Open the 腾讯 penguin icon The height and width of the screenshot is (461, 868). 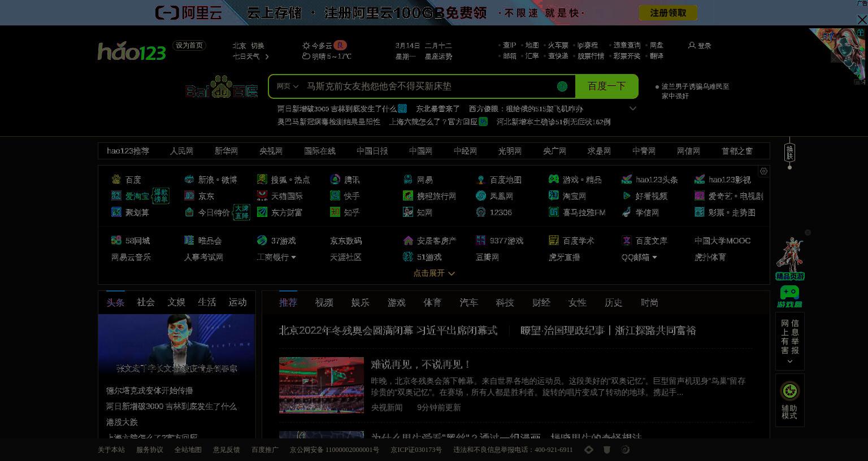[x=335, y=180]
